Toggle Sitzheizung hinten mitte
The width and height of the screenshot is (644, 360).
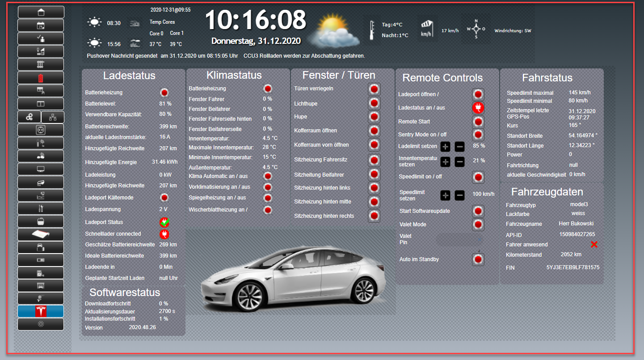click(x=374, y=202)
